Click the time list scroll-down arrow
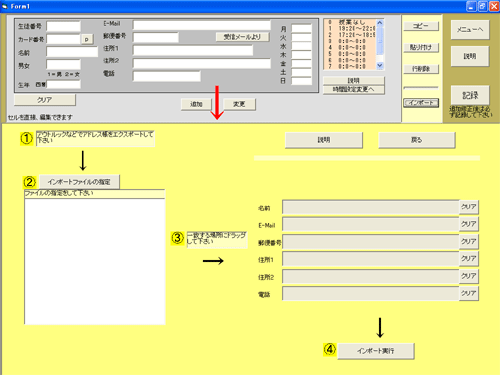500x375 pixels. click(x=380, y=66)
